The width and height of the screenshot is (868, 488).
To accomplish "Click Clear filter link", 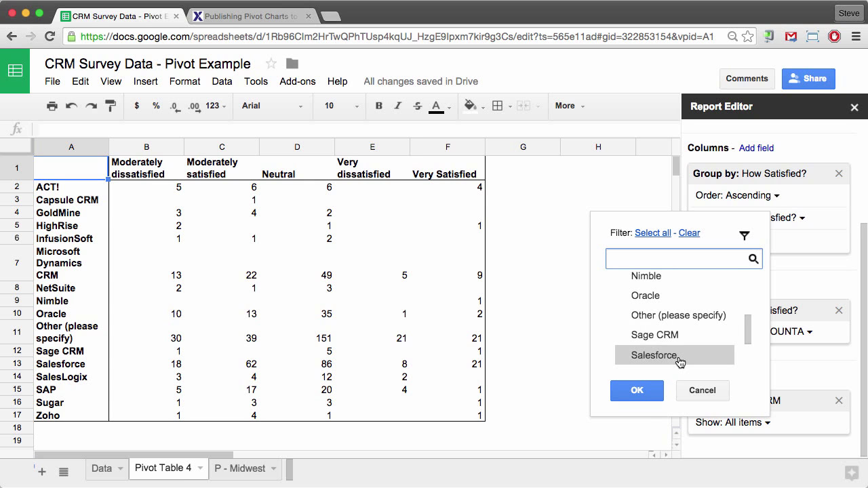I will [x=690, y=232].
